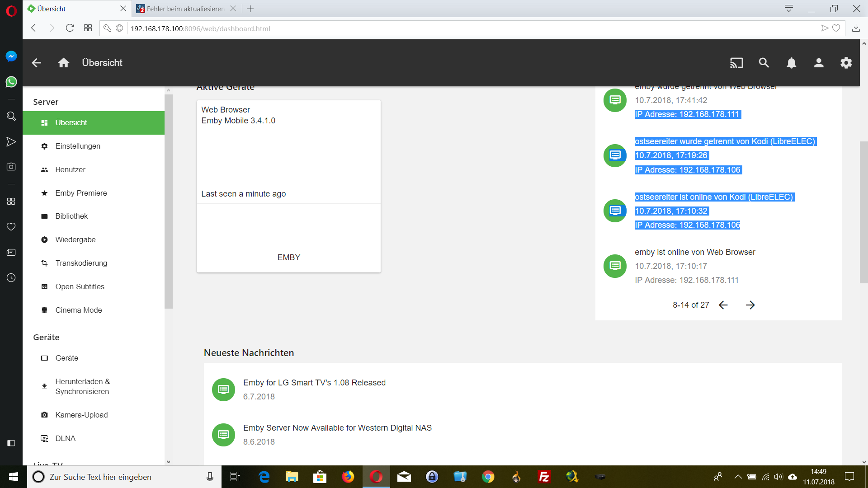Click activity icon for 'emby ist online von Web Browser'
This screenshot has width=868, height=488.
[615, 266]
